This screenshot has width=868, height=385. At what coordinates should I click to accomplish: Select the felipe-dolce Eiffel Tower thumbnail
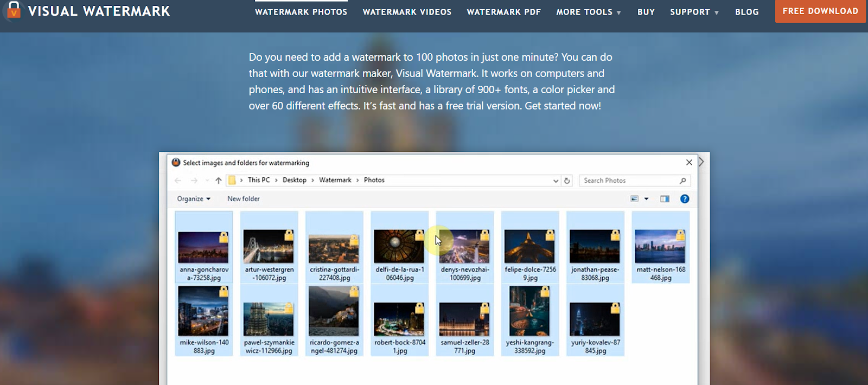529,247
